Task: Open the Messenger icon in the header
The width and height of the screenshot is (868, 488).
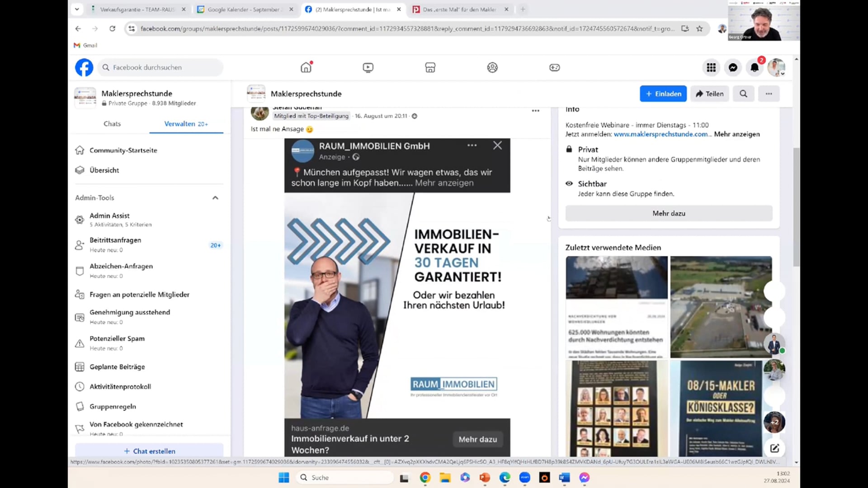Action: click(x=733, y=67)
